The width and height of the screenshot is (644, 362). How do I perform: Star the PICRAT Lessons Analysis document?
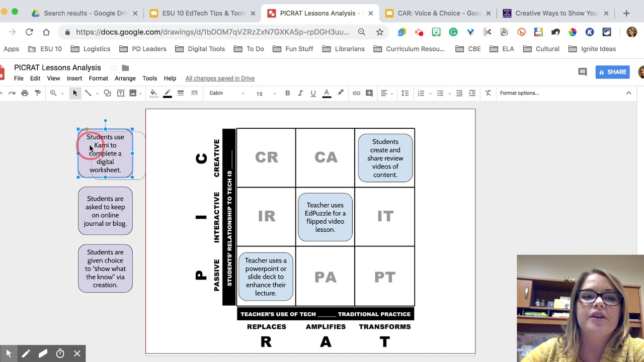pyautogui.click(x=113, y=68)
